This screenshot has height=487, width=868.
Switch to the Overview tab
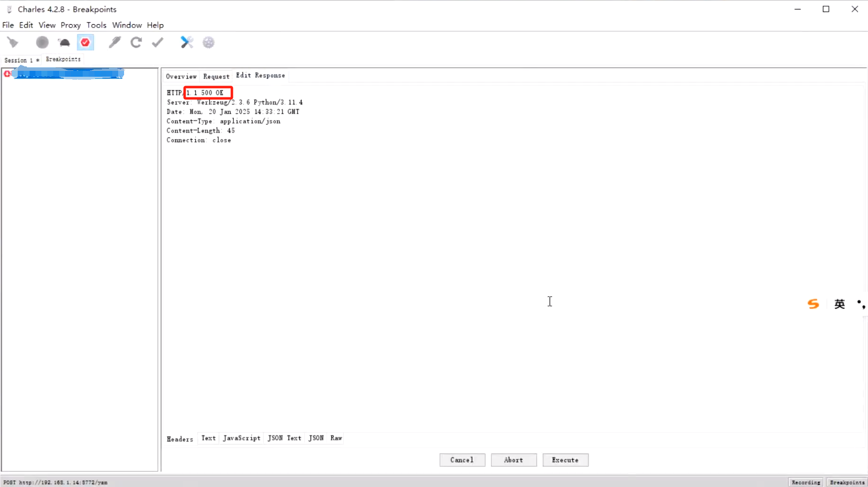(181, 76)
